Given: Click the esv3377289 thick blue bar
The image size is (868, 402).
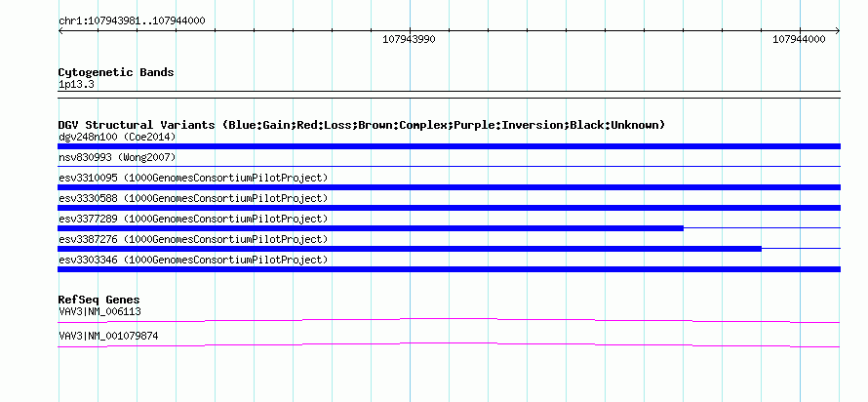Looking at the screenshot, I should (371, 228).
